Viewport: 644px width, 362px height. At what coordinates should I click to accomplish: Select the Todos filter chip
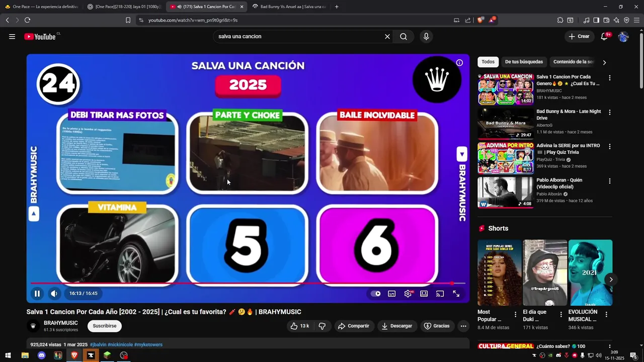tap(488, 62)
